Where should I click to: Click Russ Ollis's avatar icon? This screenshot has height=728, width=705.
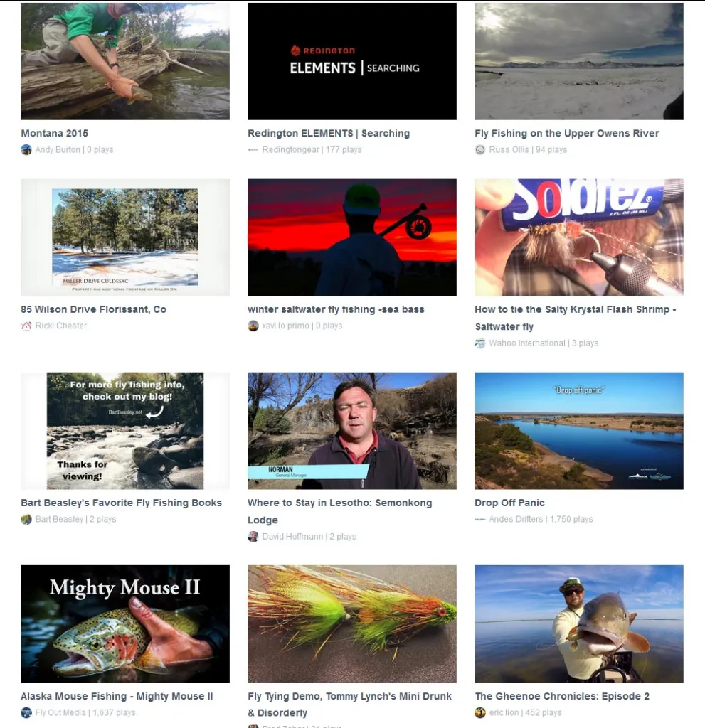click(x=480, y=149)
